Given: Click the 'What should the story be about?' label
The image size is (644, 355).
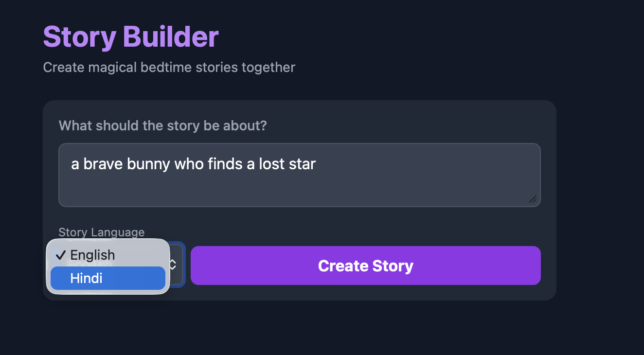Looking at the screenshot, I should pos(162,125).
